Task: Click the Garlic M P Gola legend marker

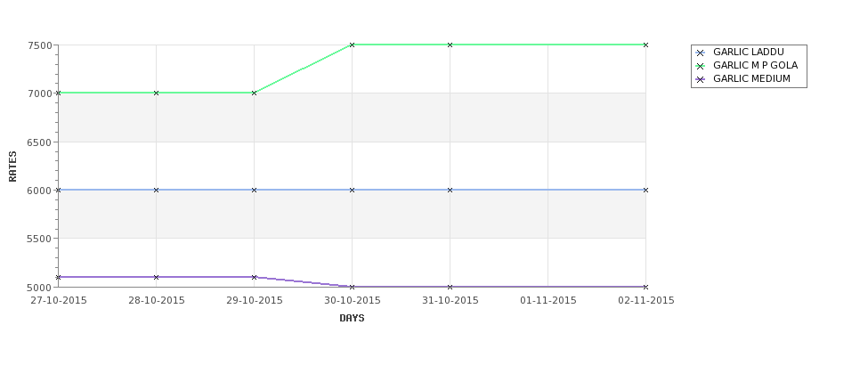Action: click(701, 67)
